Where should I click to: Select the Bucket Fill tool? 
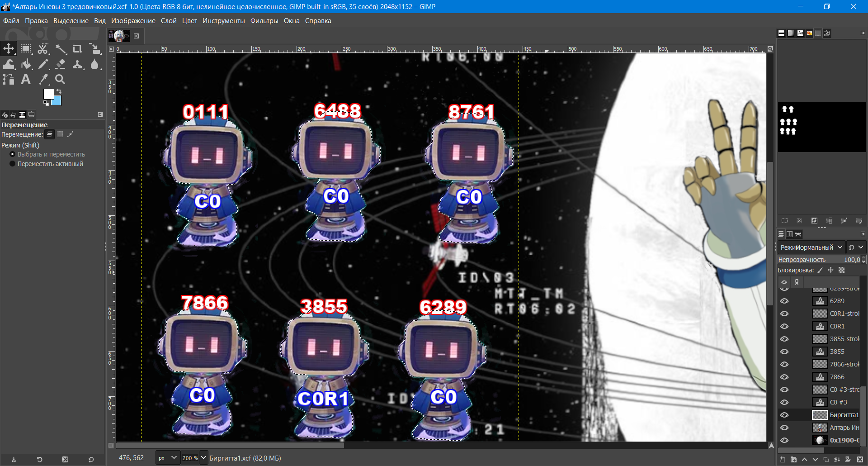pyautogui.click(x=26, y=65)
